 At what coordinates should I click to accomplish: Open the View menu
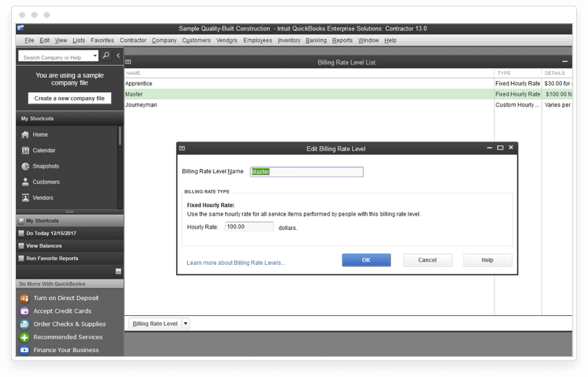(61, 40)
